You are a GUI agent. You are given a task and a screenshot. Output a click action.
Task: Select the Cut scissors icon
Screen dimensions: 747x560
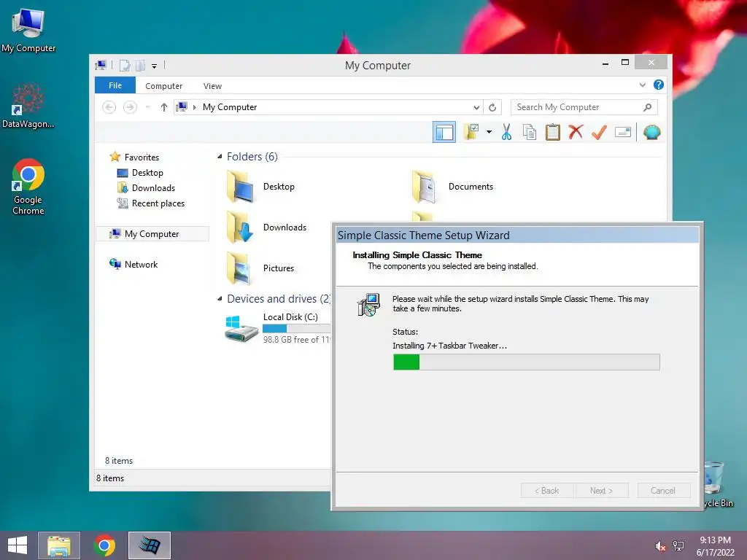tap(506, 132)
